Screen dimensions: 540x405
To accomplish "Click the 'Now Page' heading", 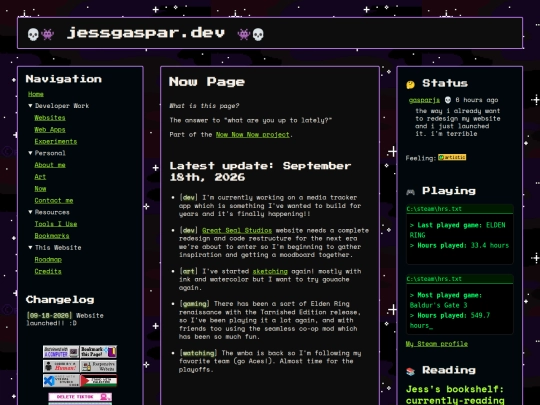I will tap(207, 82).
